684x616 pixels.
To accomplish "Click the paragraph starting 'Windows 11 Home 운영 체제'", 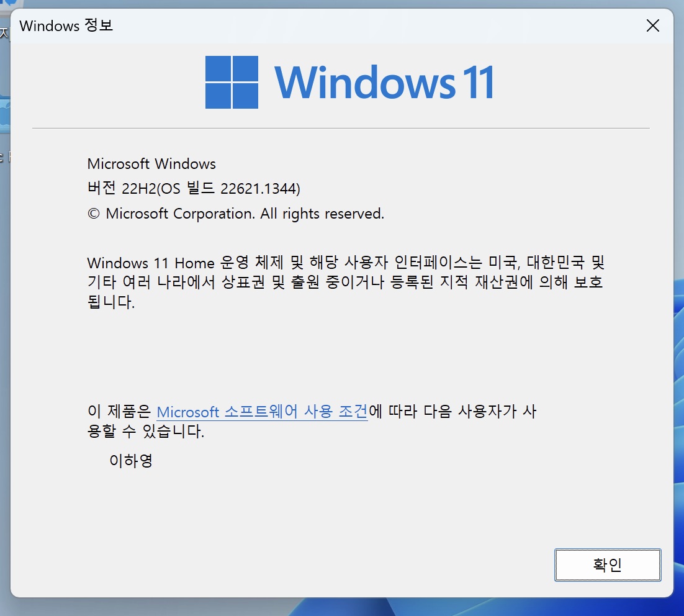I will tap(346, 282).
